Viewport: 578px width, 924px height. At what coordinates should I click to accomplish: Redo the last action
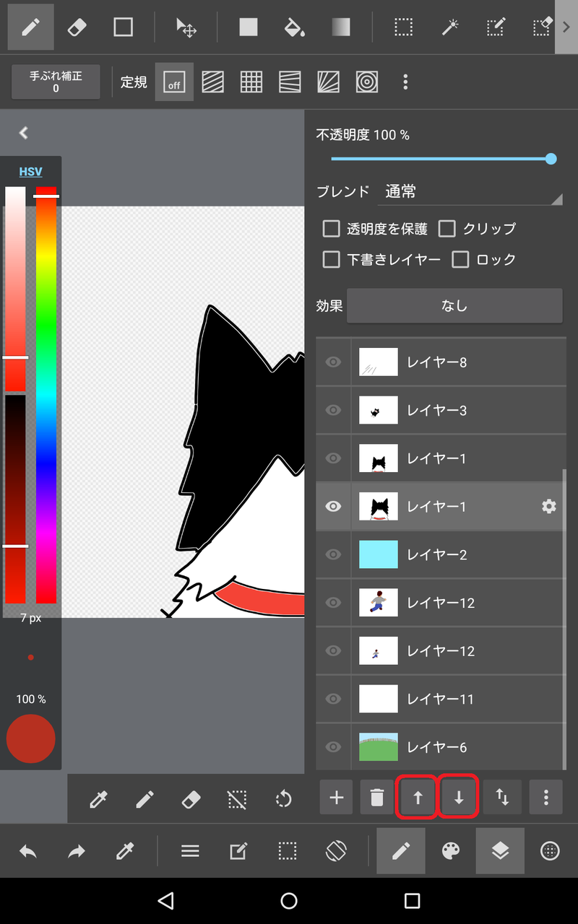76,852
